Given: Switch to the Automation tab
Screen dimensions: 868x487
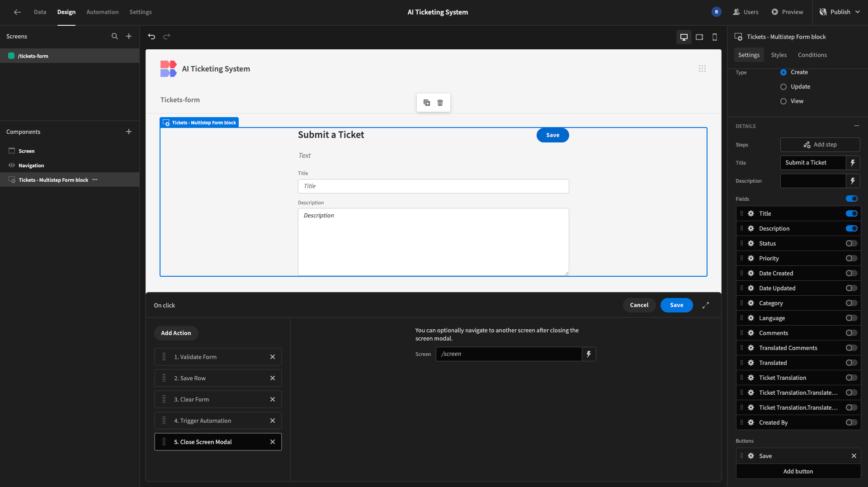Looking at the screenshot, I should 103,12.
